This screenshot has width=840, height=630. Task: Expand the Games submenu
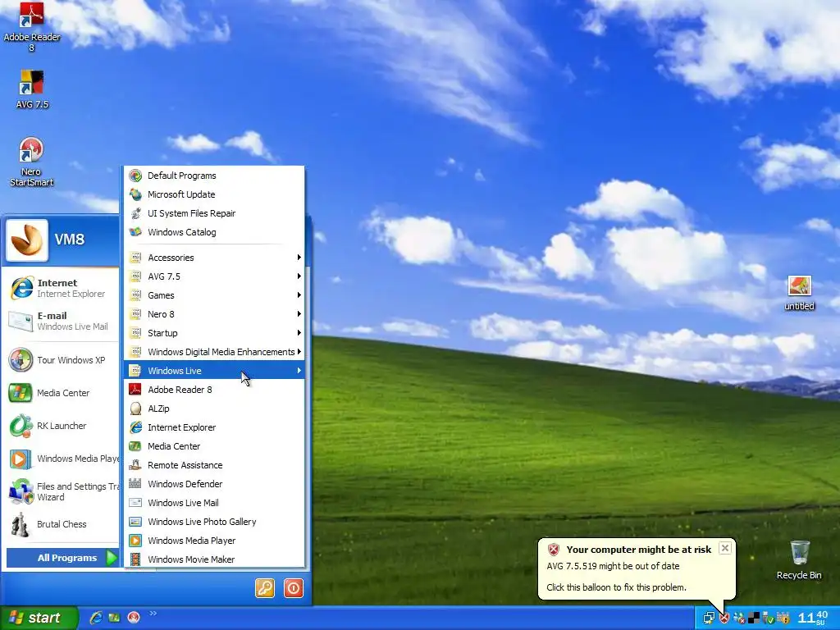coord(214,295)
